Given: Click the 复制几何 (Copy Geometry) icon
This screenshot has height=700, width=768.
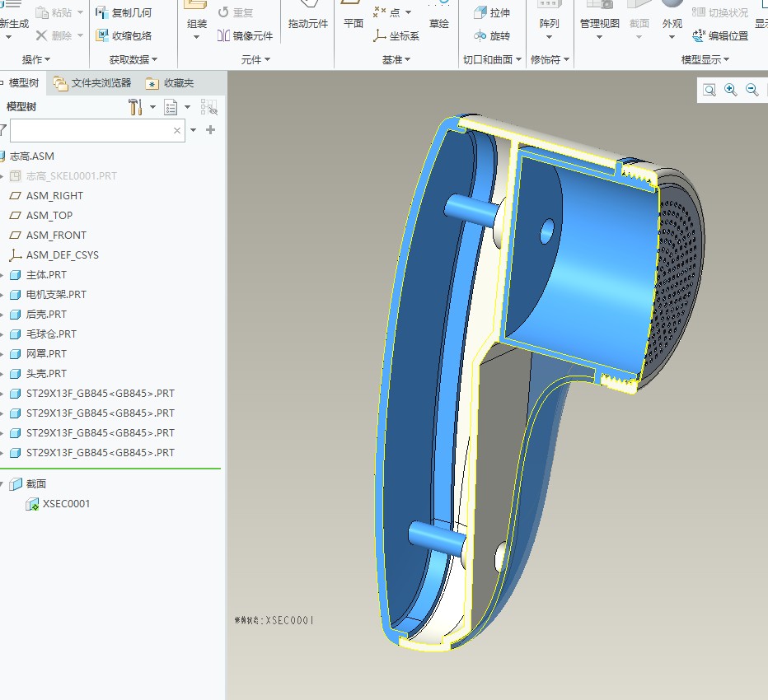Looking at the screenshot, I should (102, 12).
